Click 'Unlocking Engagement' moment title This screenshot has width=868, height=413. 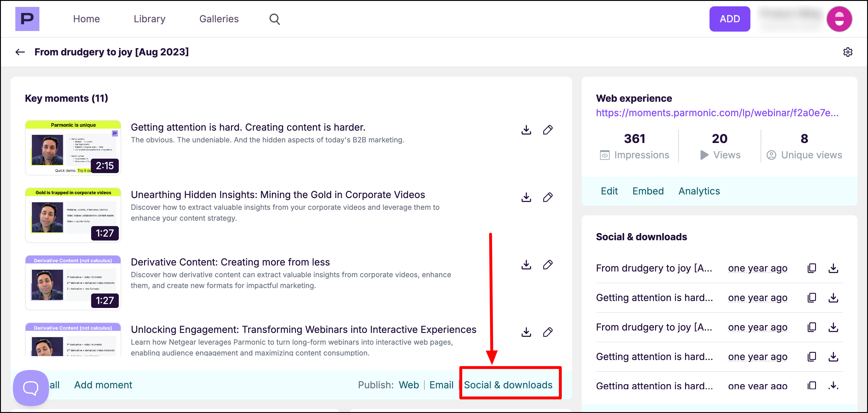click(303, 330)
